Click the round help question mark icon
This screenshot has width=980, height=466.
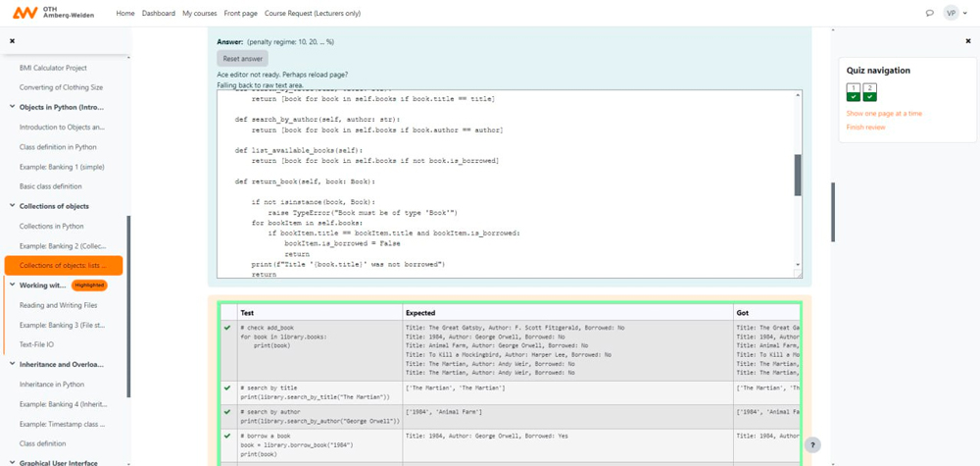click(812, 444)
